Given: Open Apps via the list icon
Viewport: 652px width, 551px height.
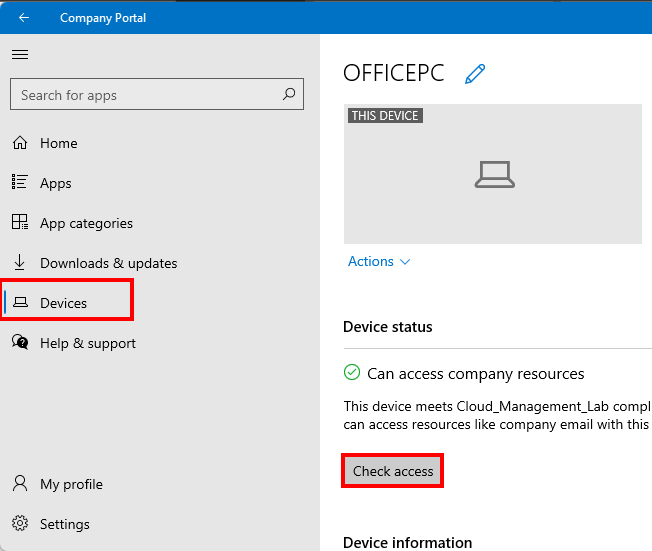Looking at the screenshot, I should (x=20, y=183).
